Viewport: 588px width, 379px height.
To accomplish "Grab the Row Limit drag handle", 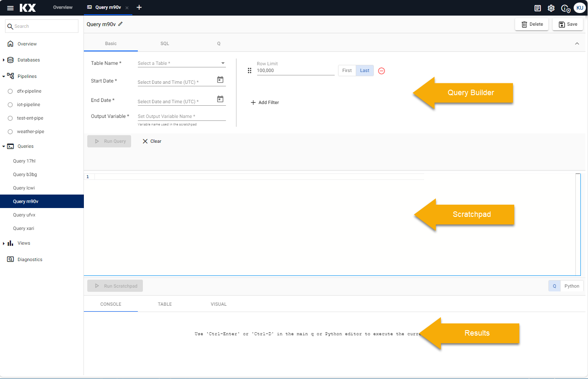I will pyautogui.click(x=250, y=70).
